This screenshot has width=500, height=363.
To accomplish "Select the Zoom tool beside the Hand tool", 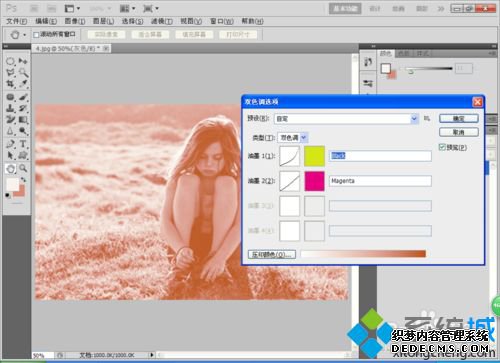I will tap(23, 168).
